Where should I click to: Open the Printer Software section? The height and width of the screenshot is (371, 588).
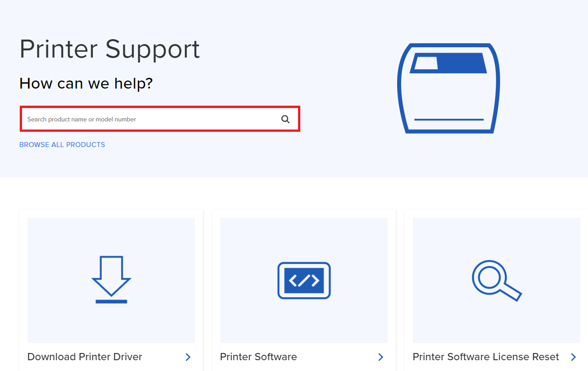click(258, 357)
